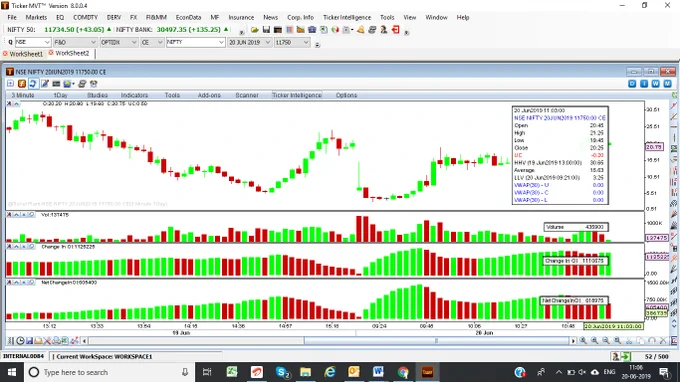The width and height of the screenshot is (680, 382).
Task: Click the orange icon in chart toolbar
Action: (22, 84)
